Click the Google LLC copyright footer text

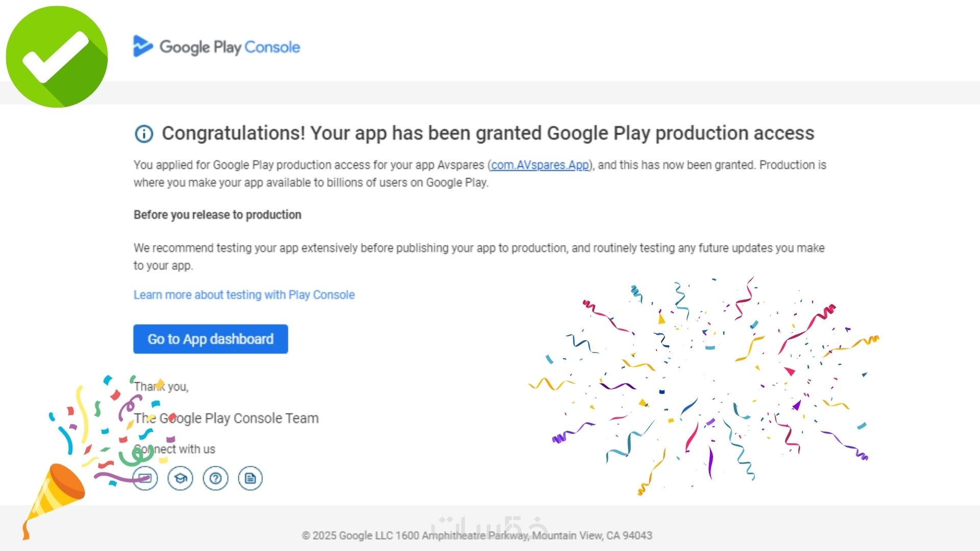[477, 536]
